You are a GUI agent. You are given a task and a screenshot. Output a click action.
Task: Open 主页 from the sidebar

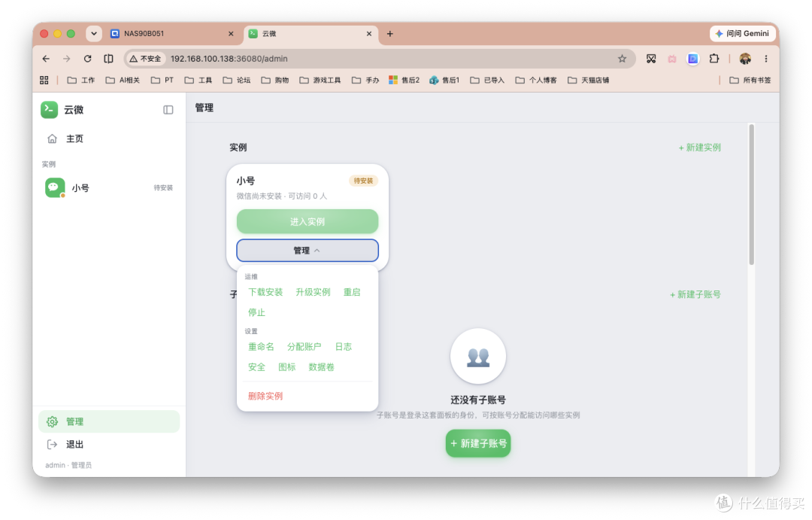pyautogui.click(x=109, y=138)
